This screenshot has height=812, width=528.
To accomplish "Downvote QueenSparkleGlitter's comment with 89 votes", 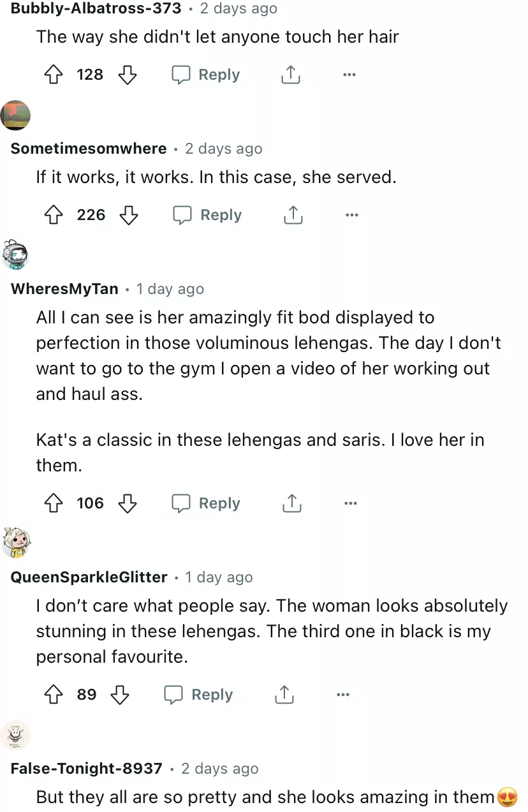I will pos(120,695).
